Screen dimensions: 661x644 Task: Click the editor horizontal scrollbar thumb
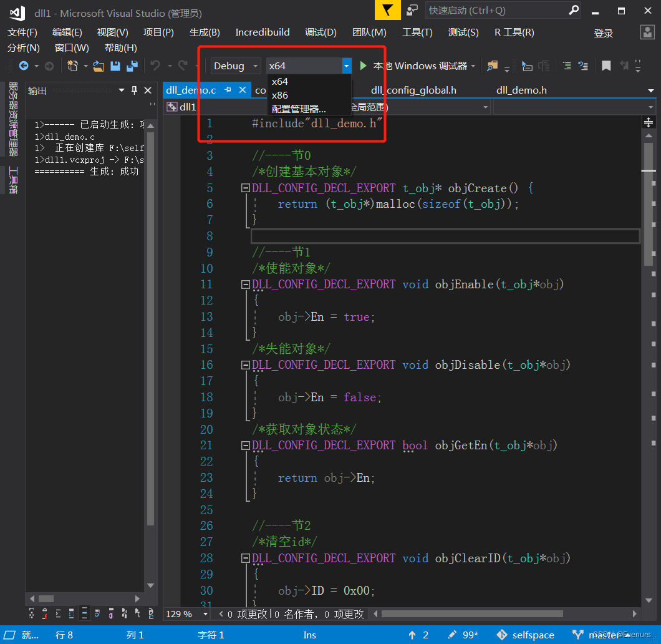coord(472,613)
